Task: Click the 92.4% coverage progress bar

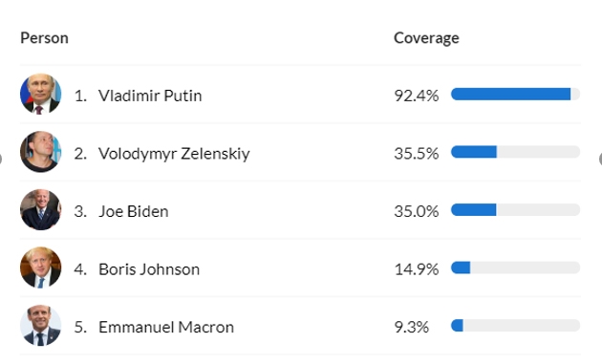Action: [x=515, y=94]
